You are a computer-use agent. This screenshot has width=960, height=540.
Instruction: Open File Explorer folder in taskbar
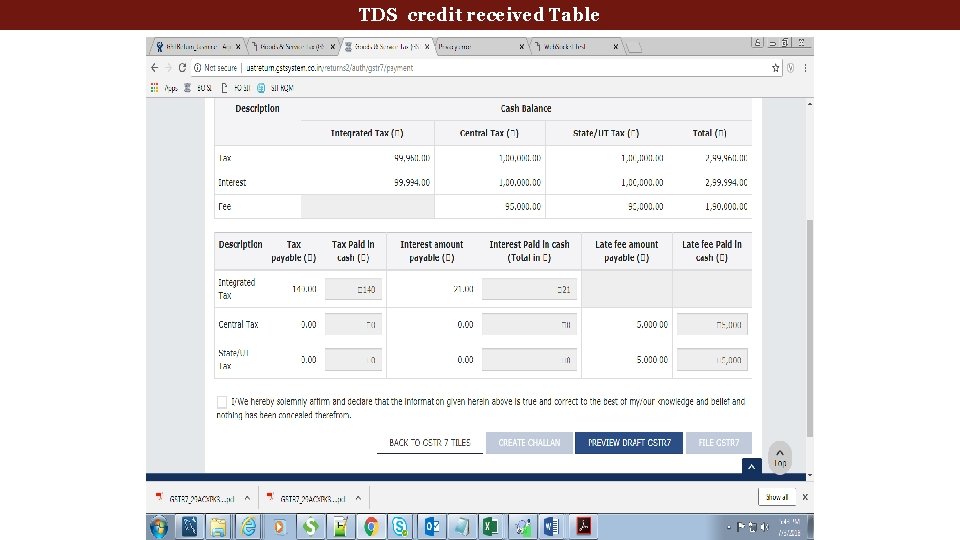point(219,527)
